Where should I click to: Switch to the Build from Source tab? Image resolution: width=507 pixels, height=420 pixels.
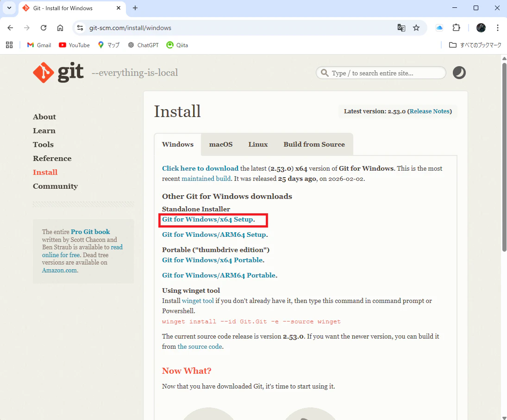coord(314,144)
